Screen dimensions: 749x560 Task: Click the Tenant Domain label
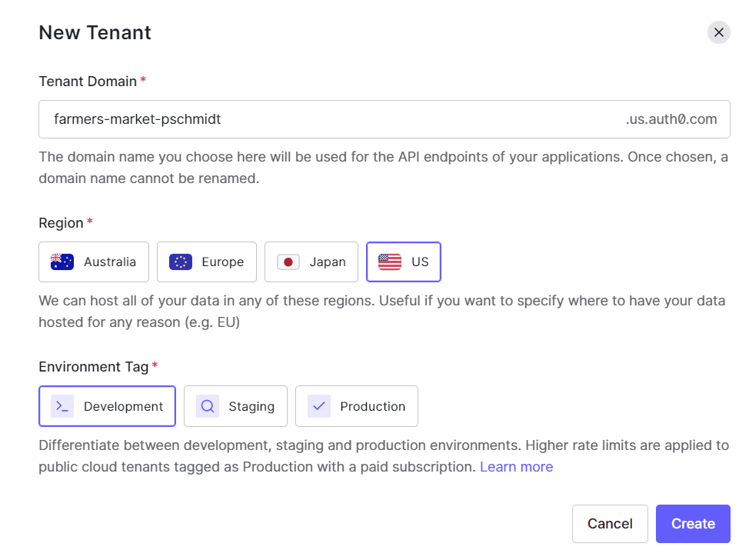88,82
